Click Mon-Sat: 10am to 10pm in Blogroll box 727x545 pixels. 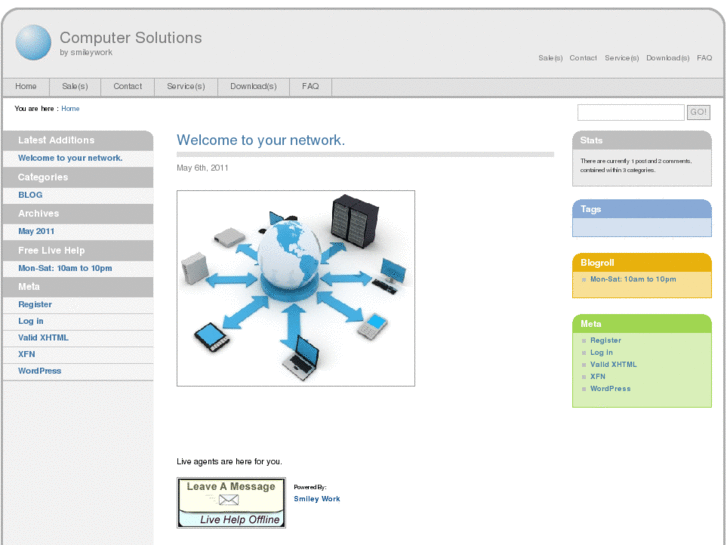coord(633,279)
